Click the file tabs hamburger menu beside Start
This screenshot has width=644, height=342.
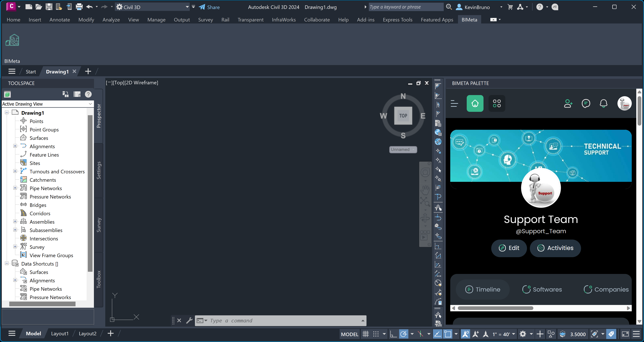12,71
